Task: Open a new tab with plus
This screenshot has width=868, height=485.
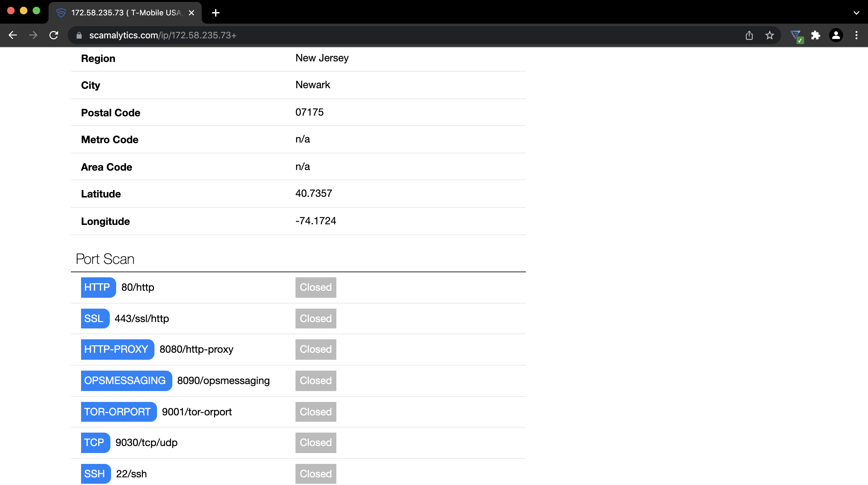Action: pyautogui.click(x=216, y=13)
